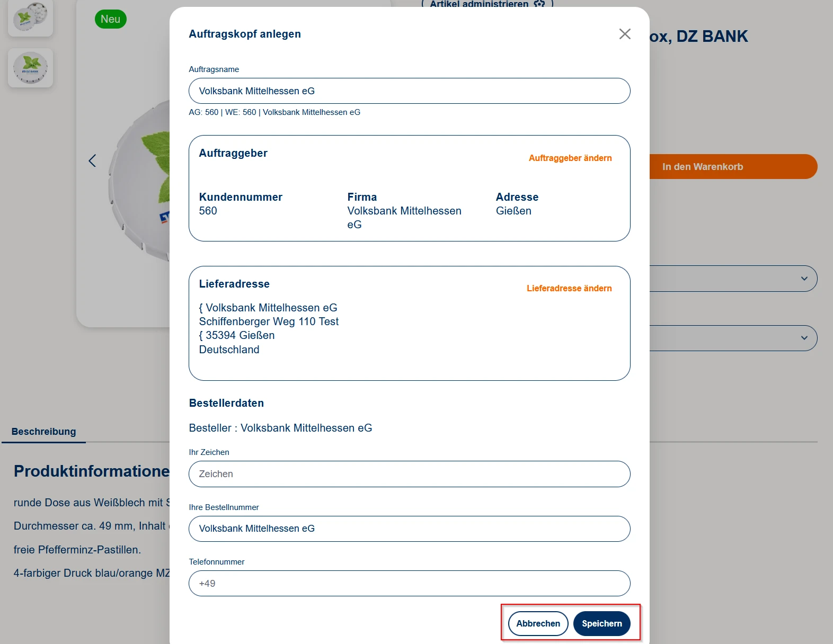The width and height of the screenshot is (833, 644).
Task: Select the first product thumbnail
Action: coord(30,17)
